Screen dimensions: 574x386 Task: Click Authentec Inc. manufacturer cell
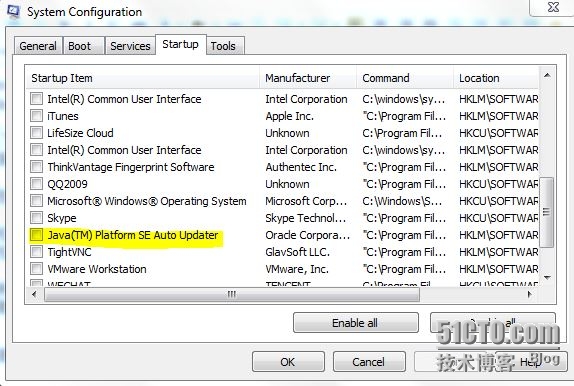point(301,167)
